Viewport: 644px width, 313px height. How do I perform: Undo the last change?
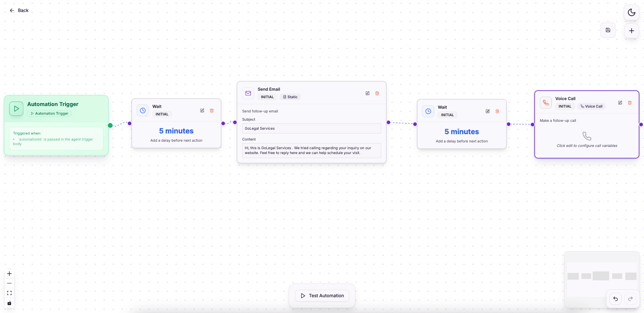[616, 299]
